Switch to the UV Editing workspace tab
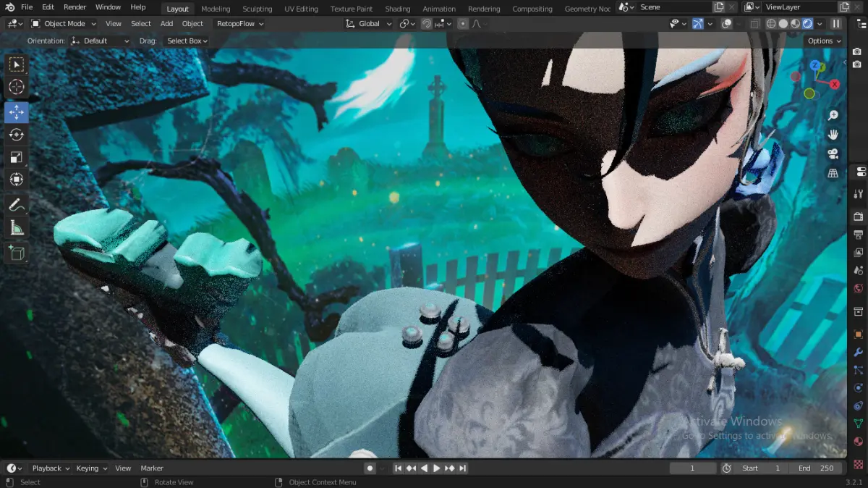868x488 pixels. [301, 9]
